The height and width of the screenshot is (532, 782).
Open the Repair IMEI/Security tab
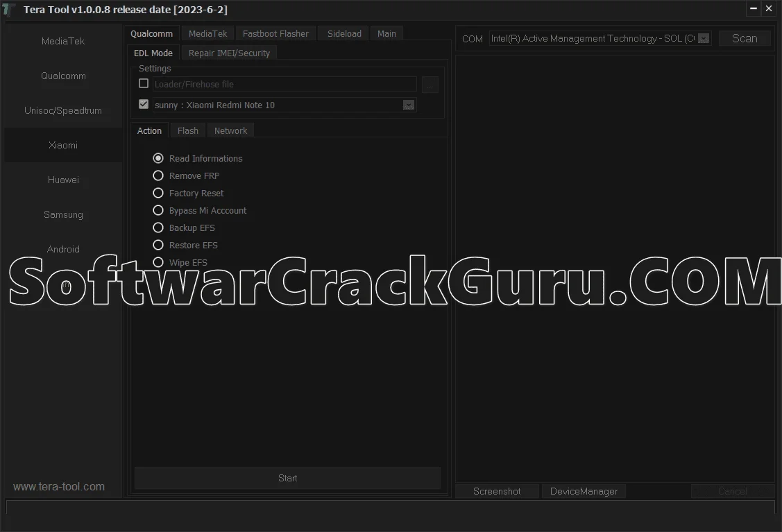point(229,53)
